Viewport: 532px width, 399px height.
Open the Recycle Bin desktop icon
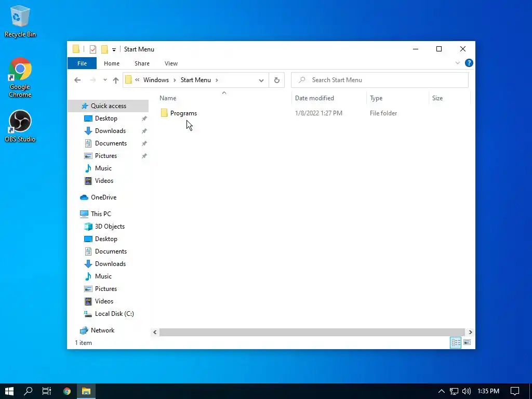20,21
